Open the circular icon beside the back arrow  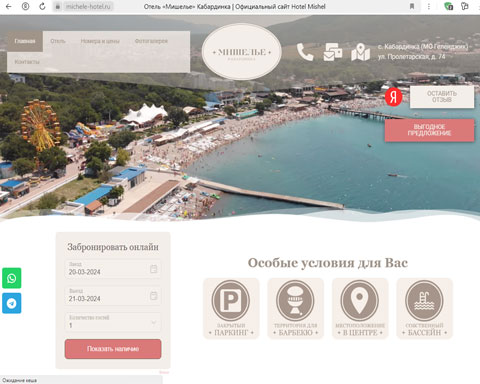click(25, 6)
